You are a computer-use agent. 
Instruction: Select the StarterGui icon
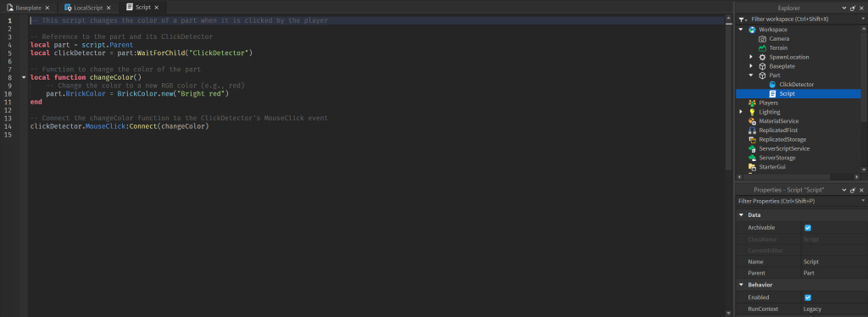click(x=753, y=166)
